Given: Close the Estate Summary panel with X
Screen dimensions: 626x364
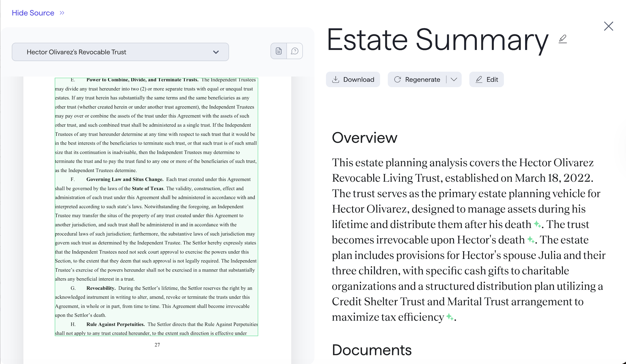Looking at the screenshot, I should (608, 26).
